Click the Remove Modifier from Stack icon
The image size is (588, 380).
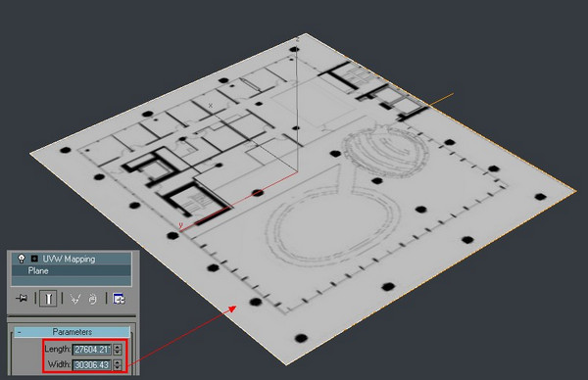pos(92,299)
